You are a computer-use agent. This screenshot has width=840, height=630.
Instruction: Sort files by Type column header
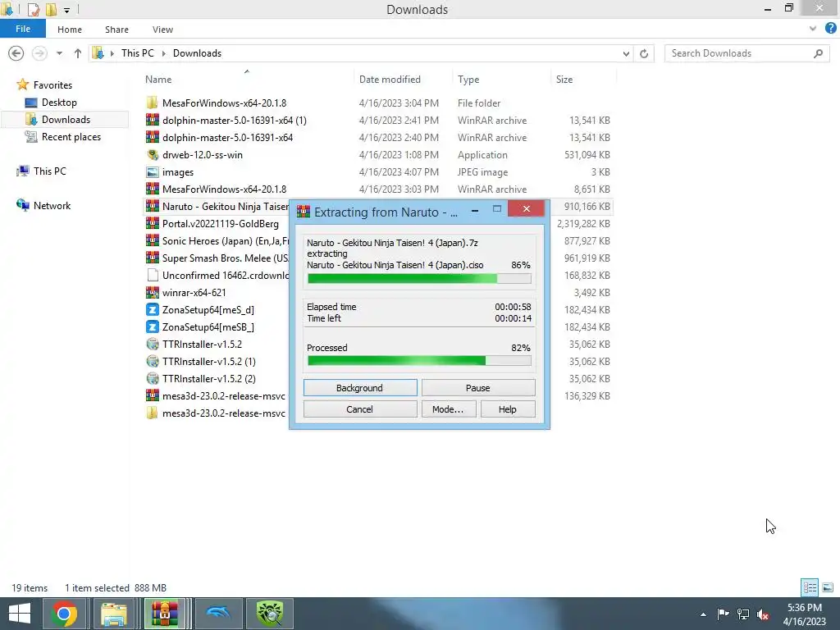point(468,80)
